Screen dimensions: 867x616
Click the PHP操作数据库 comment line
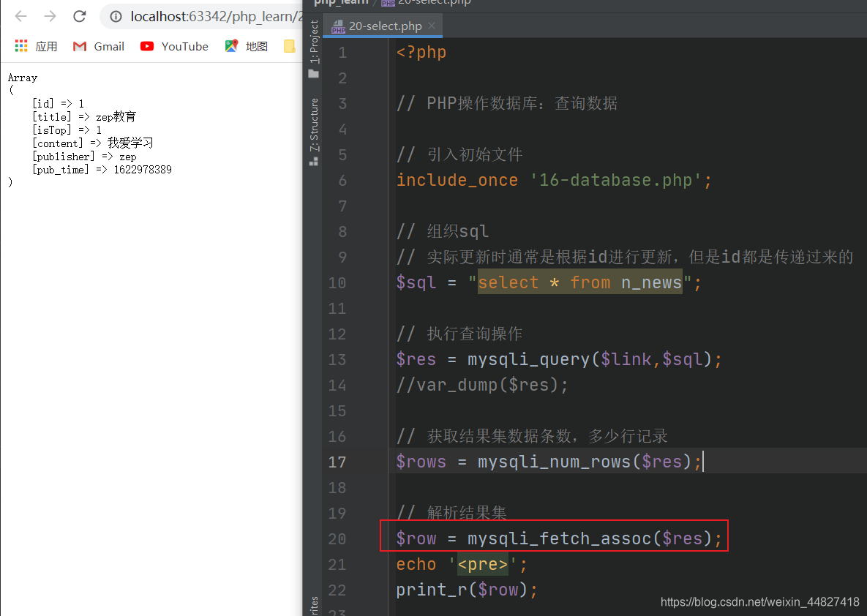[x=507, y=103]
